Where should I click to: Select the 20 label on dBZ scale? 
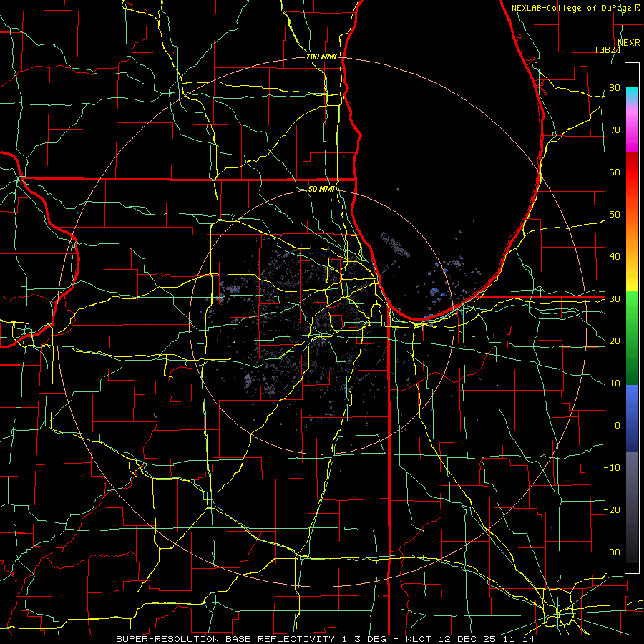point(615,341)
